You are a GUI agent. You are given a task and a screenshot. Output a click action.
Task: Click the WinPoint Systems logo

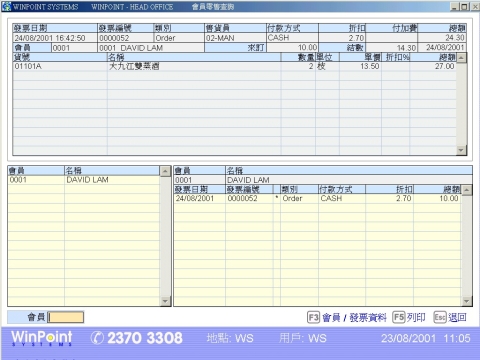point(42,338)
